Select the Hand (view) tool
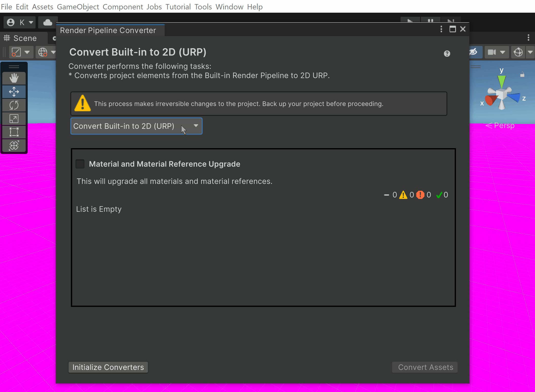The height and width of the screenshot is (392, 535). pos(14,78)
